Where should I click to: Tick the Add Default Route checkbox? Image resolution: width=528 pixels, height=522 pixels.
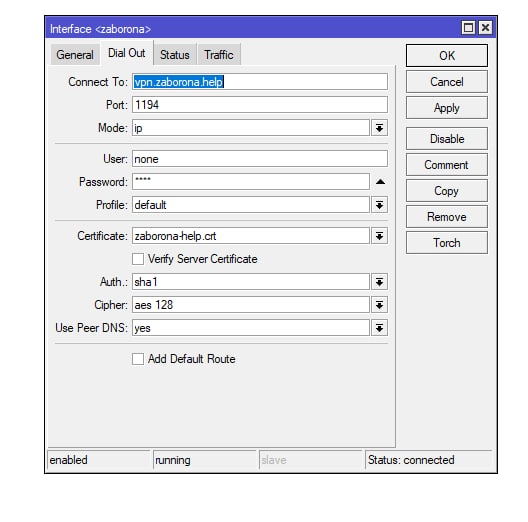pos(138,359)
